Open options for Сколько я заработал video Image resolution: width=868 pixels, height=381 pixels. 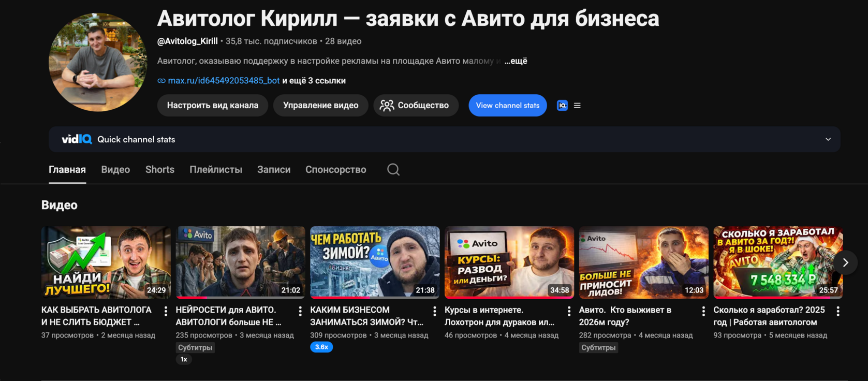point(838,311)
